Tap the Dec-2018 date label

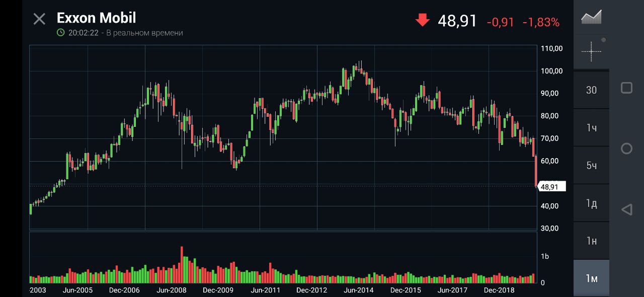click(499, 290)
